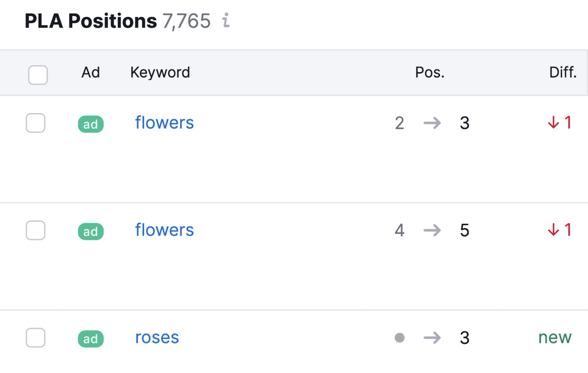Click the red down arrow in second flowers row
The height and width of the screenshot is (373, 588).
pyautogui.click(x=554, y=229)
